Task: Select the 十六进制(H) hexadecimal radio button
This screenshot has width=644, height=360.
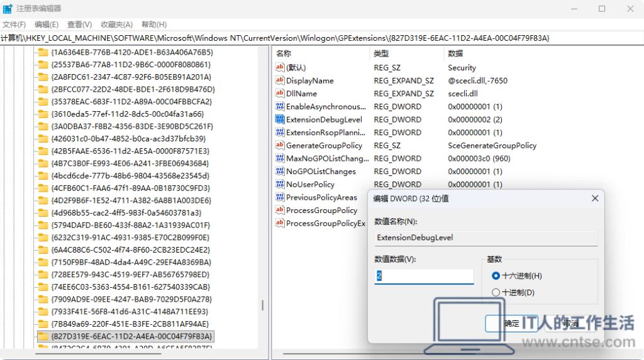Action: pos(496,276)
